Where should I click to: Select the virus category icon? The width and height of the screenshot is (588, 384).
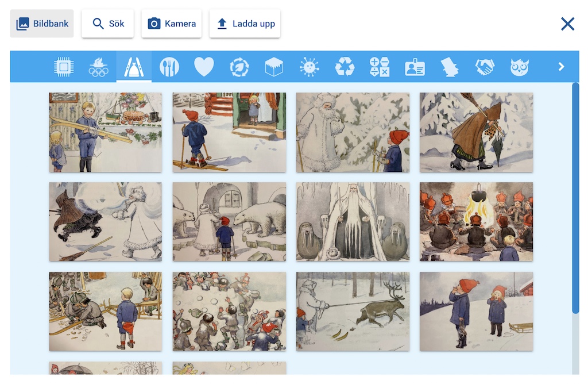click(310, 67)
